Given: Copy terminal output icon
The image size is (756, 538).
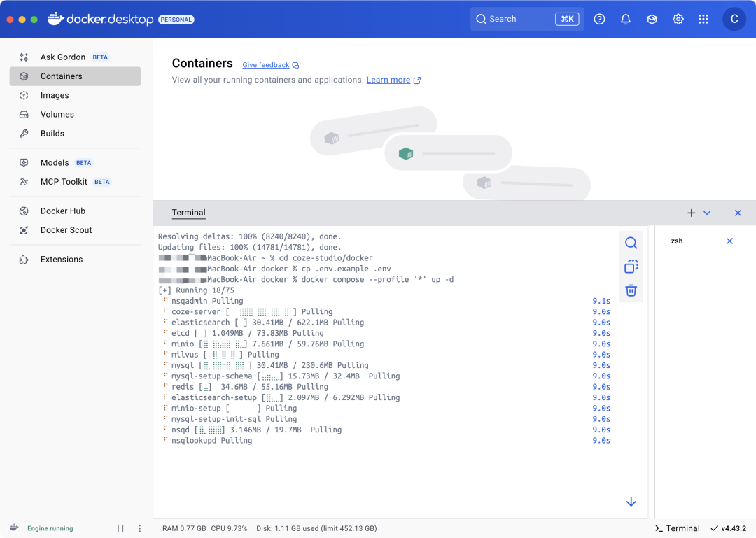Looking at the screenshot, I should pos(631,267).
